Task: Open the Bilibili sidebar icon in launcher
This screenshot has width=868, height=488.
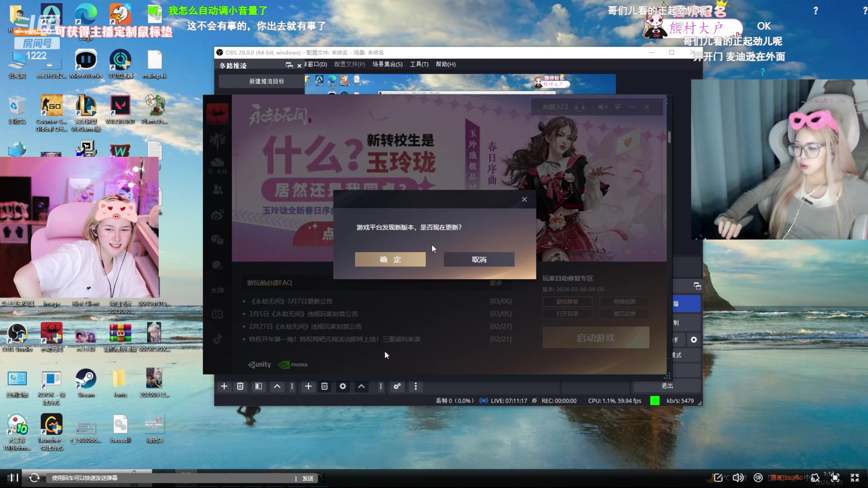Action: [x=217, y=314]
